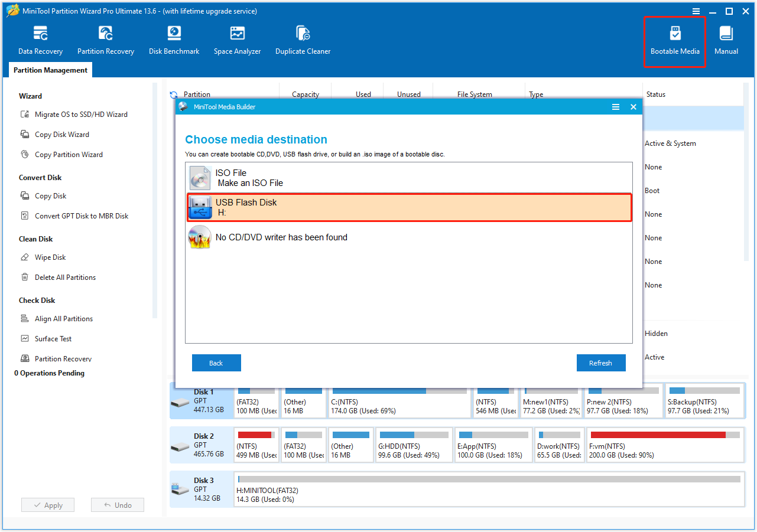Select S:Backup(NTFS) partition block

[704, 401]
